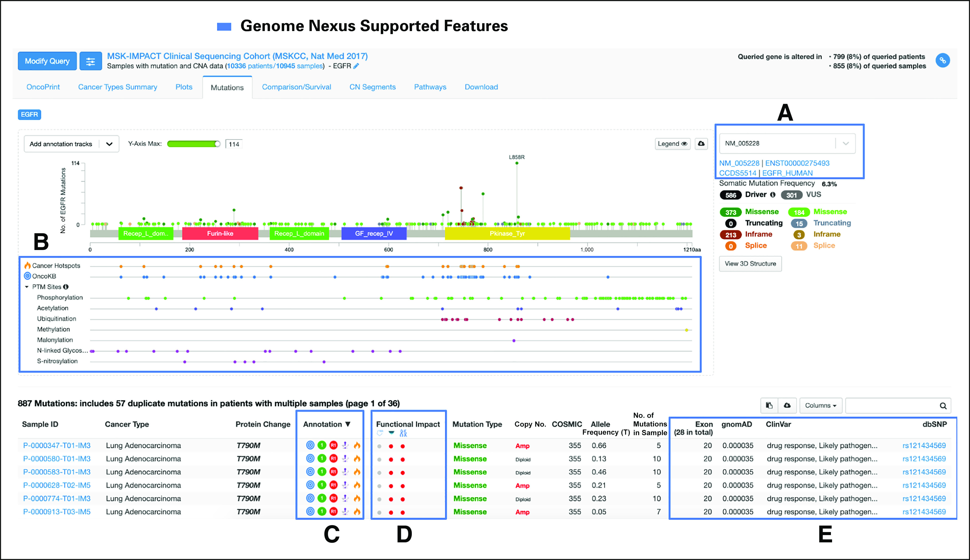The height and width of the screenshot is (560, 970).
Task: Click the search magnifier icon in table
Action: tap(943, 406)
